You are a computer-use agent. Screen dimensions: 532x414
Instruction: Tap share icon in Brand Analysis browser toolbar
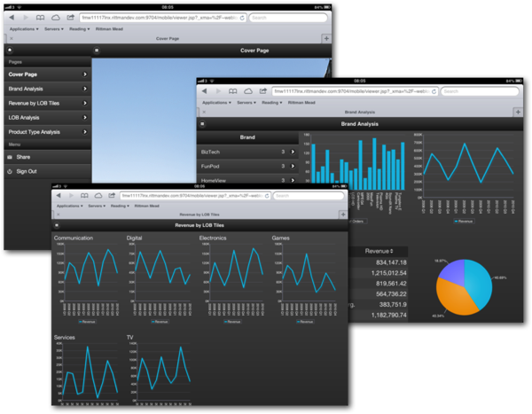click(x=263, y=91)
